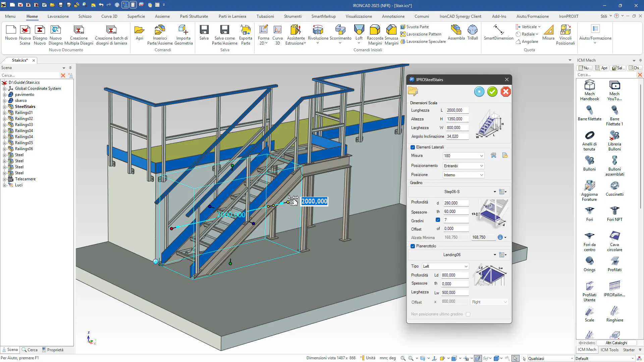The image size is (644, 362).
Task: Toggle the Pianerottolo checkbox
Action: 413,246
